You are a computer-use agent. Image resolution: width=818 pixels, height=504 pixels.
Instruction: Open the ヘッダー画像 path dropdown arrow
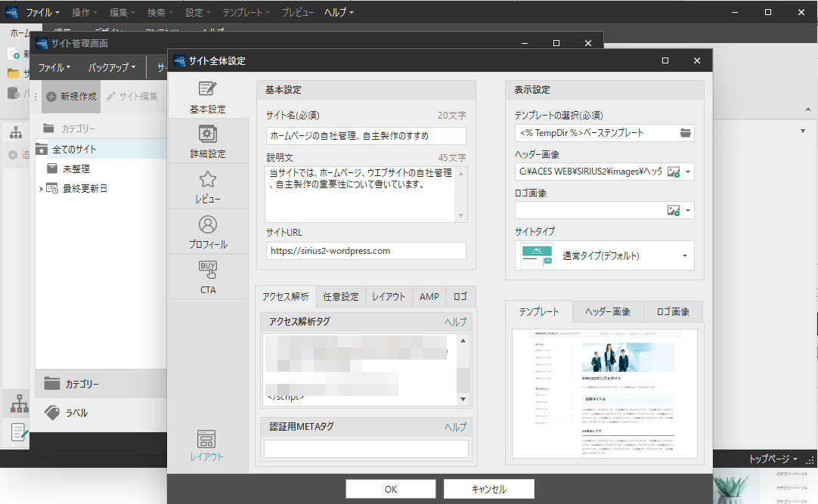688,172
